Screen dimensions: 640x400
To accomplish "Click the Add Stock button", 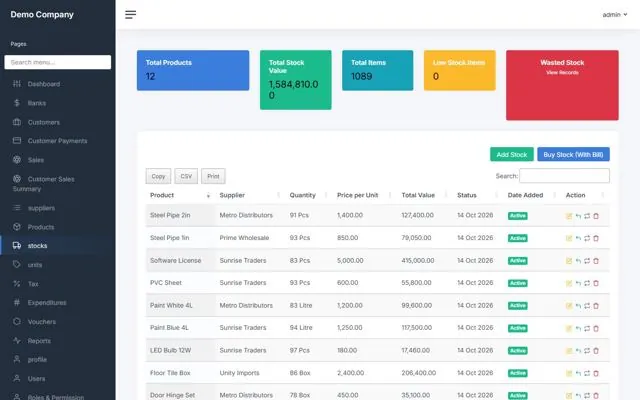I will click(x=512, y=154).
